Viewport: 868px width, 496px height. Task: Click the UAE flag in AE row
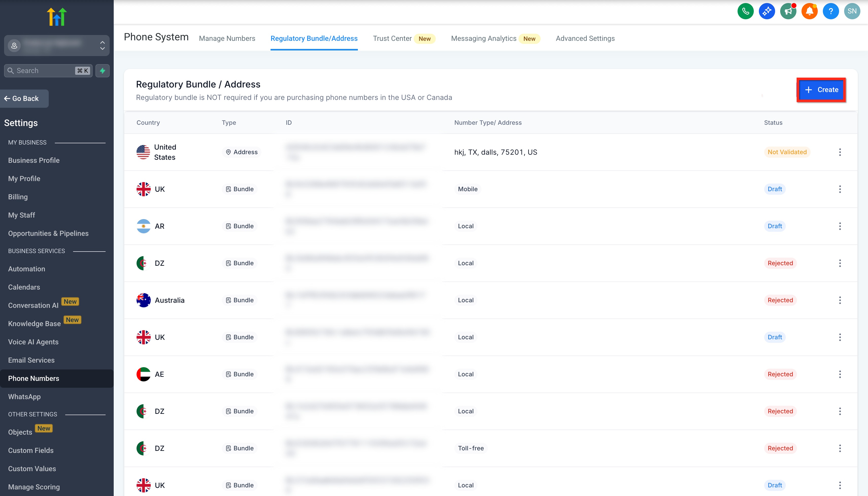(143, 374)
